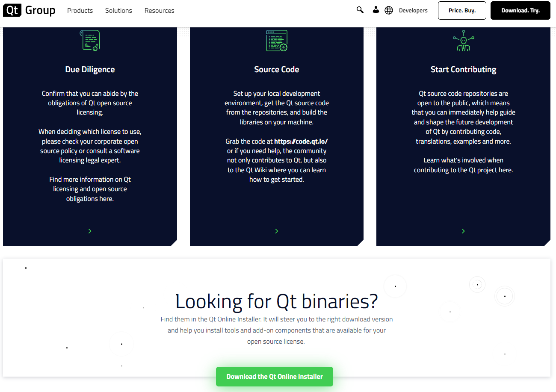Click text 'translations, examples and more.'
556x392 pixels.
tap(463, 141)
